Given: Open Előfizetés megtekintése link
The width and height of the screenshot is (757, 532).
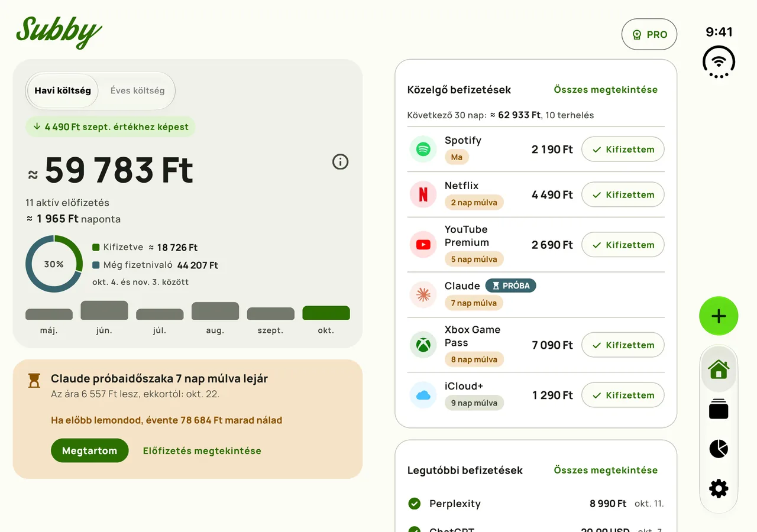Looking at the screenshot, I should 202,450.
